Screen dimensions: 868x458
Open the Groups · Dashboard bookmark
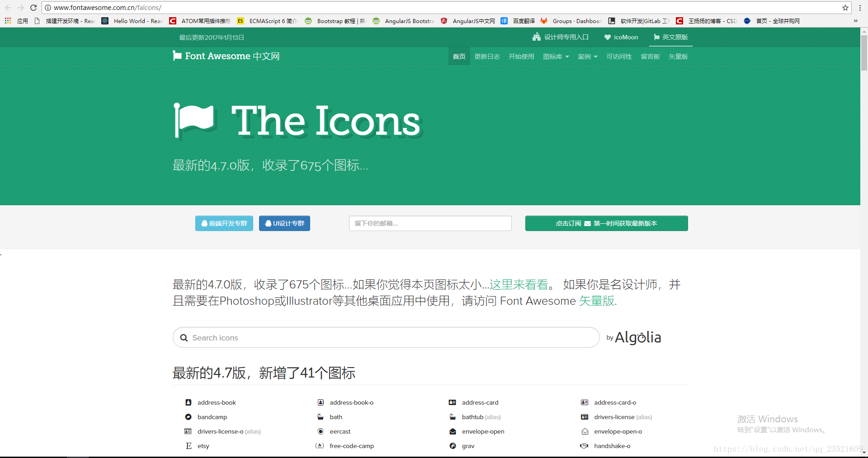571,21
